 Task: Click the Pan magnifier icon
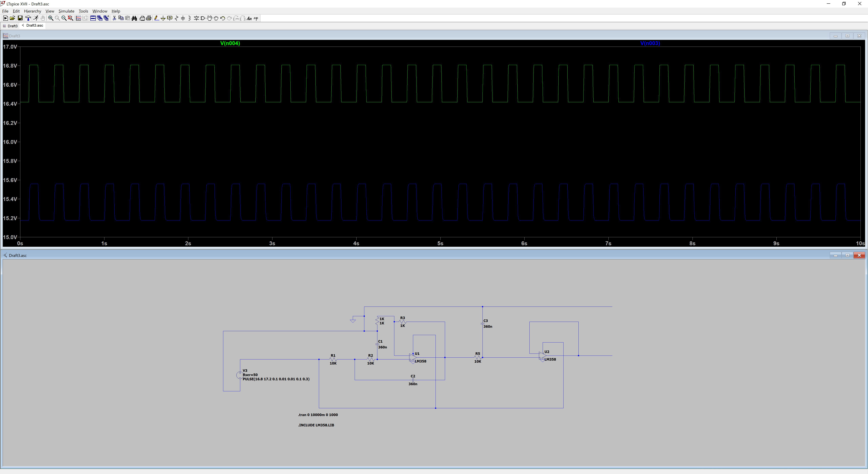(57, 18)
